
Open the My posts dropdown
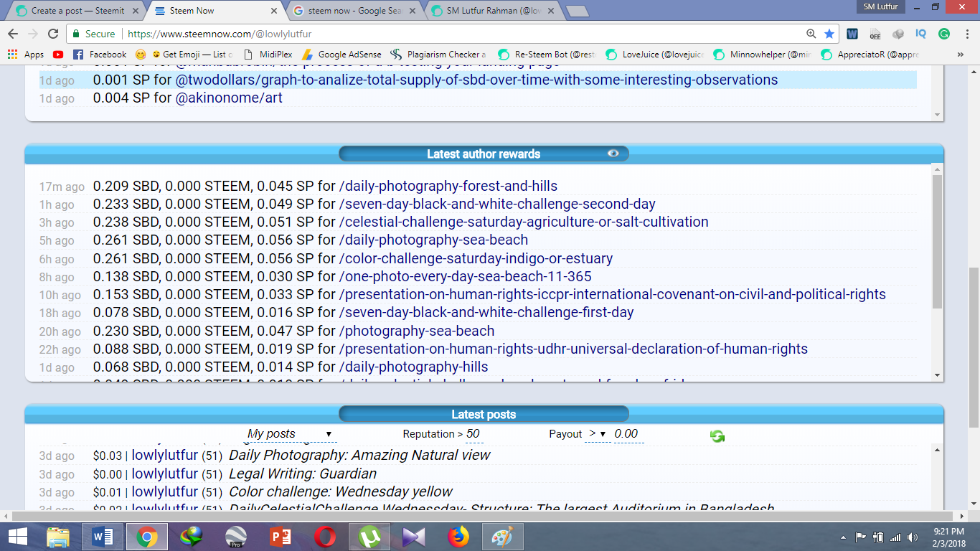pos(291,434)
